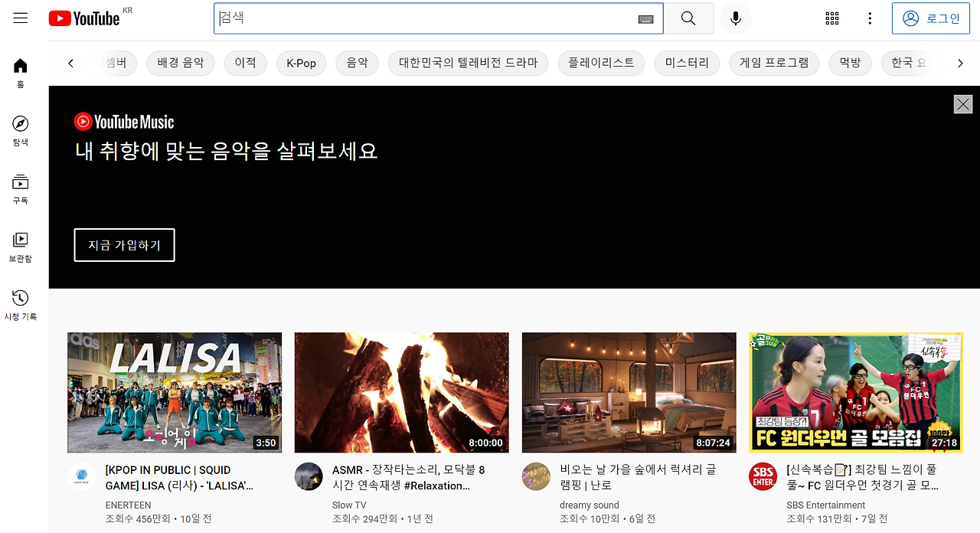Select the 먹방 filter chip
This screenshot has height=533, width=980.
(850, 63)
